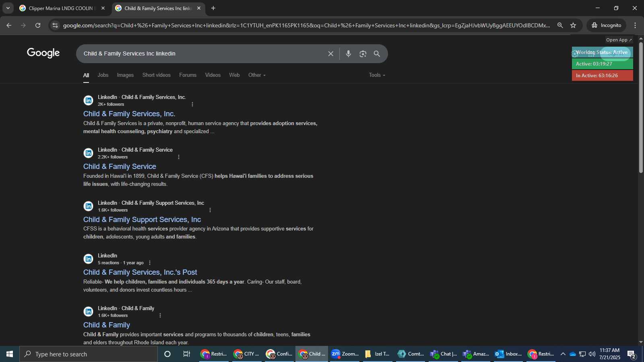Select the Videos tab
Screen dimensions: 644x362
pos(213,75)
